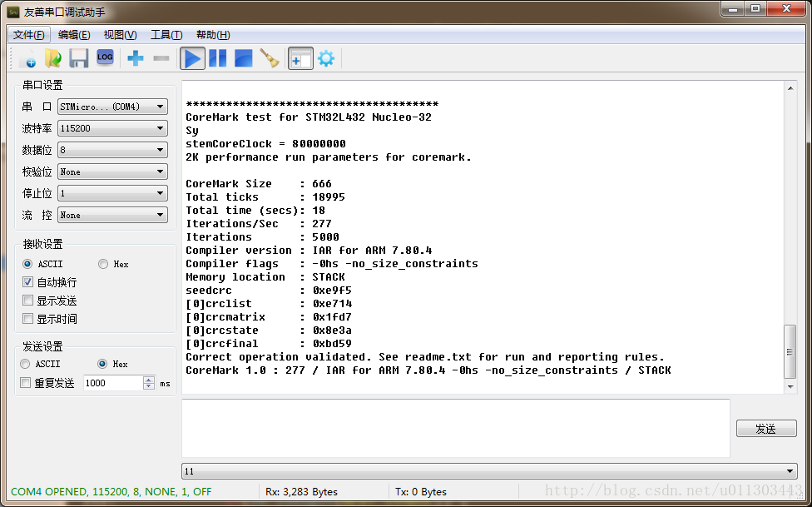Click the New file toolbar icon
812x507 pixels.
click(x=27, y=58)
